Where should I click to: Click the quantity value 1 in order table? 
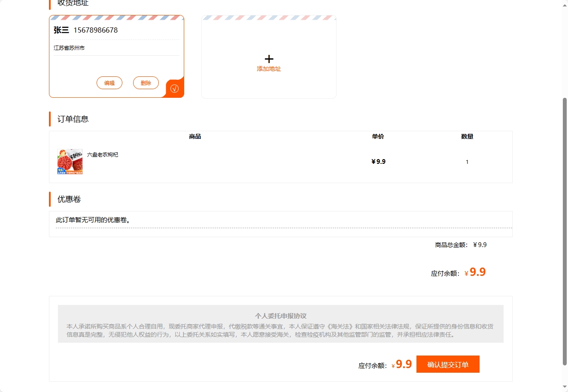(467, 162)
